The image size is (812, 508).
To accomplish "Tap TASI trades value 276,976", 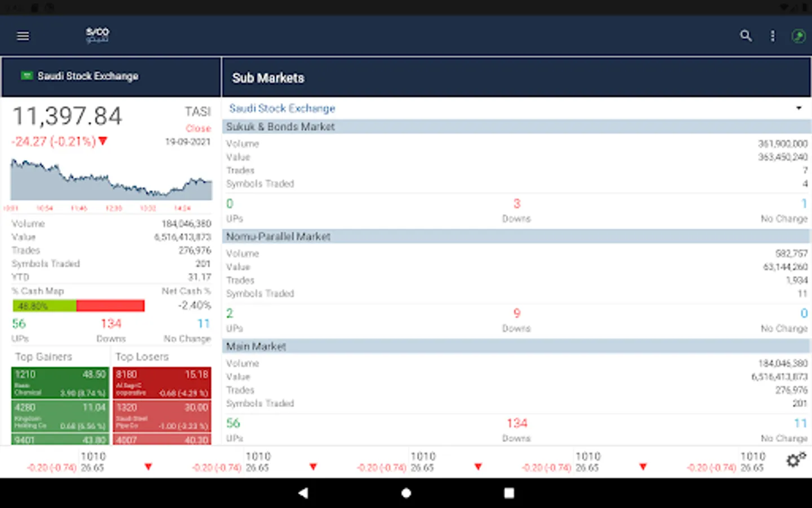I will [x=195, y=250].
